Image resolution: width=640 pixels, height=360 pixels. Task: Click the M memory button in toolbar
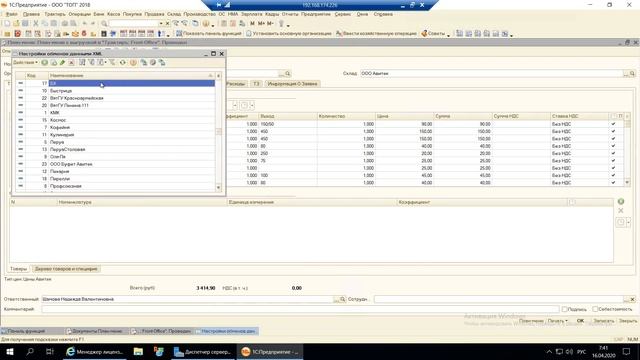tap(252, 24)
